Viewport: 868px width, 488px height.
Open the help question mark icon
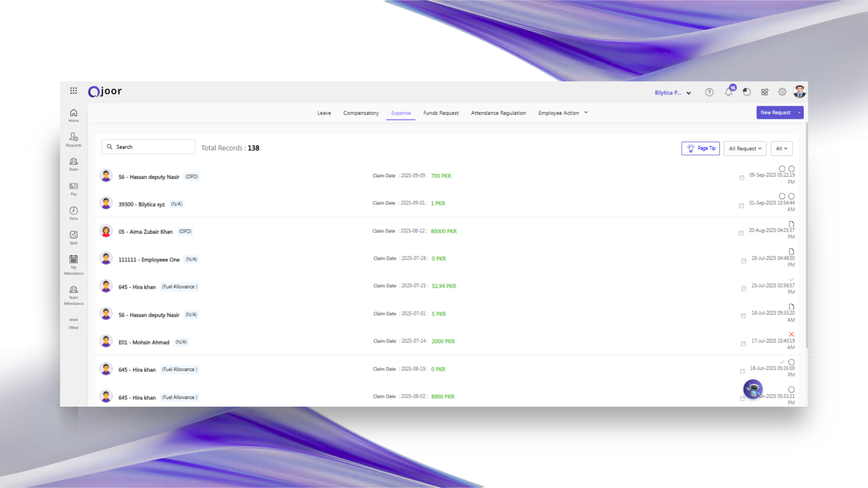709,92
